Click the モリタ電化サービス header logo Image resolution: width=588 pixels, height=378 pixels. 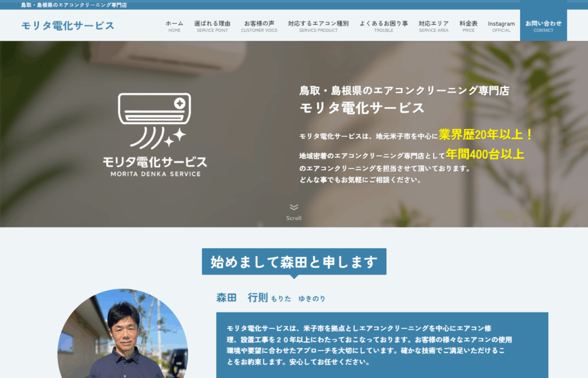[67, 25]
